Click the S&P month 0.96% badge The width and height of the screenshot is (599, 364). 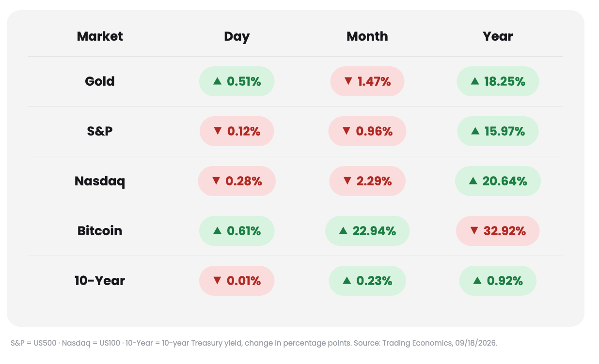(x=367, y=131)
